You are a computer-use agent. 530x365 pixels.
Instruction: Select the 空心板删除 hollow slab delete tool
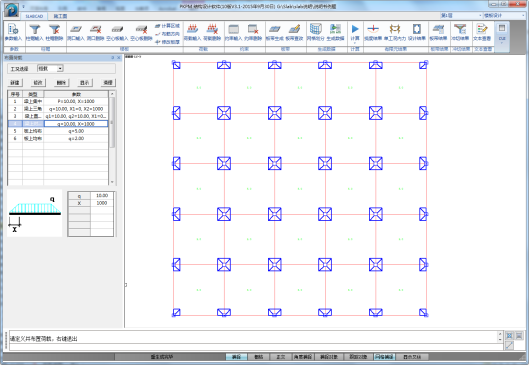141,32
